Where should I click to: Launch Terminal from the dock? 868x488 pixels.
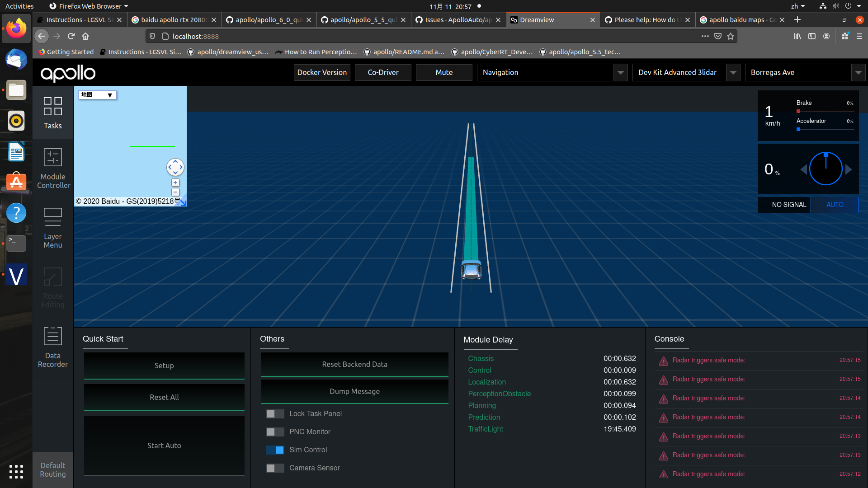16,243
